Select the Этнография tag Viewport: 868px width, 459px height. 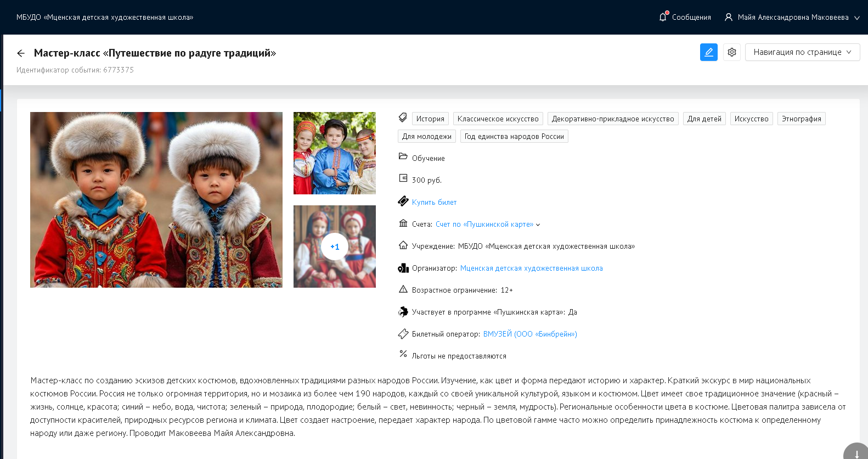tap(801, 119)
